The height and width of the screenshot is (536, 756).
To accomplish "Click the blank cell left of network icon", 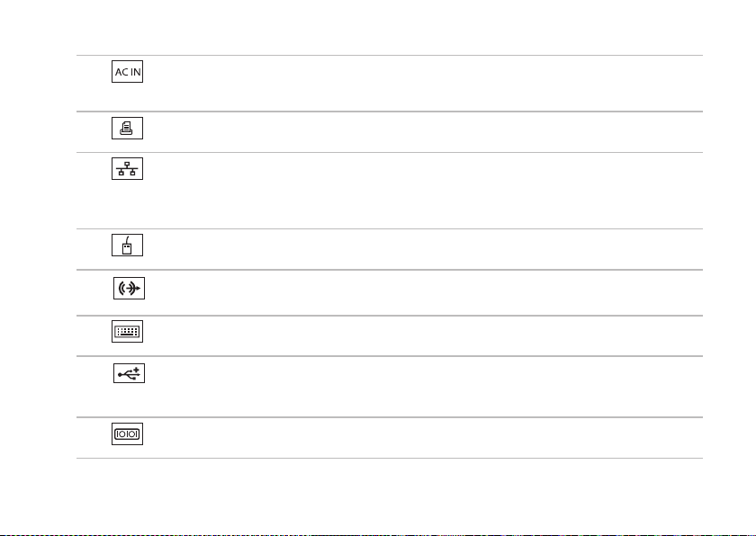I will [93, 191].
